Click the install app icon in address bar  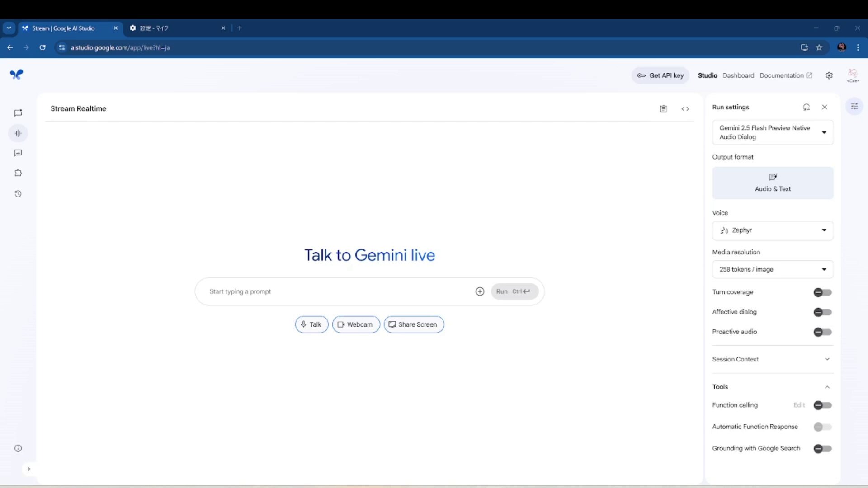tap(804, 47)
